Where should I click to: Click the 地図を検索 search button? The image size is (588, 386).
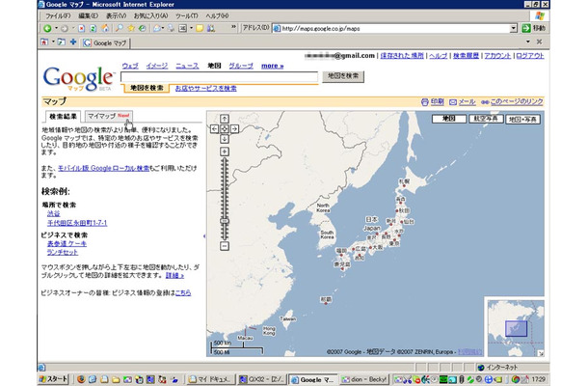pos(344,74)
